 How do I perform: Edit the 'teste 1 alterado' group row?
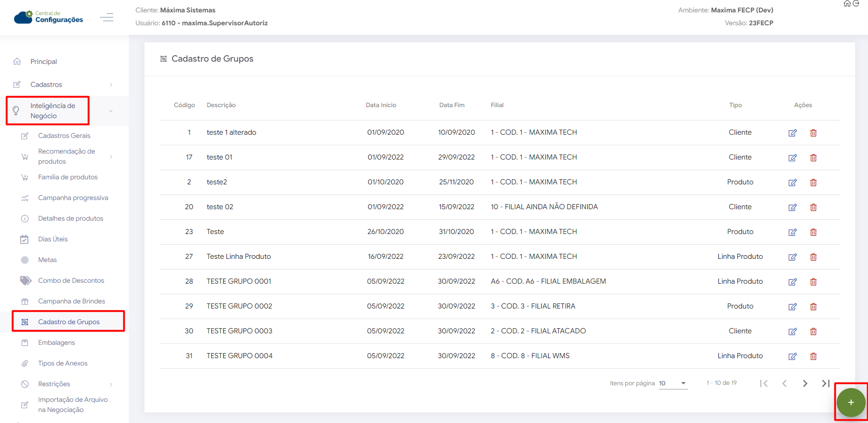point(792,133)
